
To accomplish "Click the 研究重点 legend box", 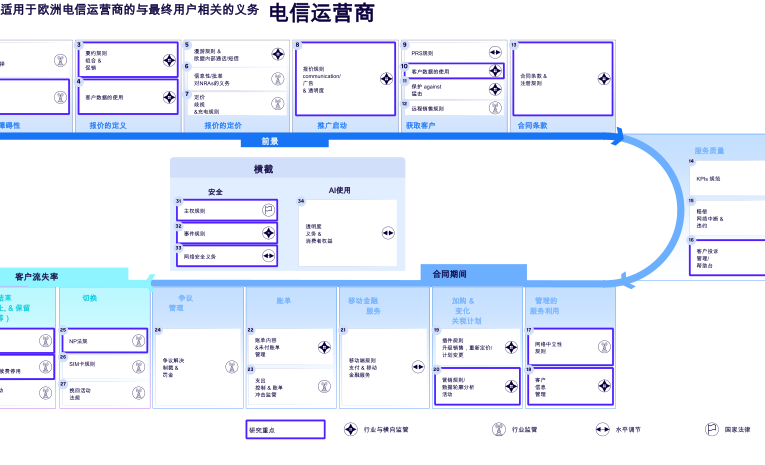I will point(285,429).
